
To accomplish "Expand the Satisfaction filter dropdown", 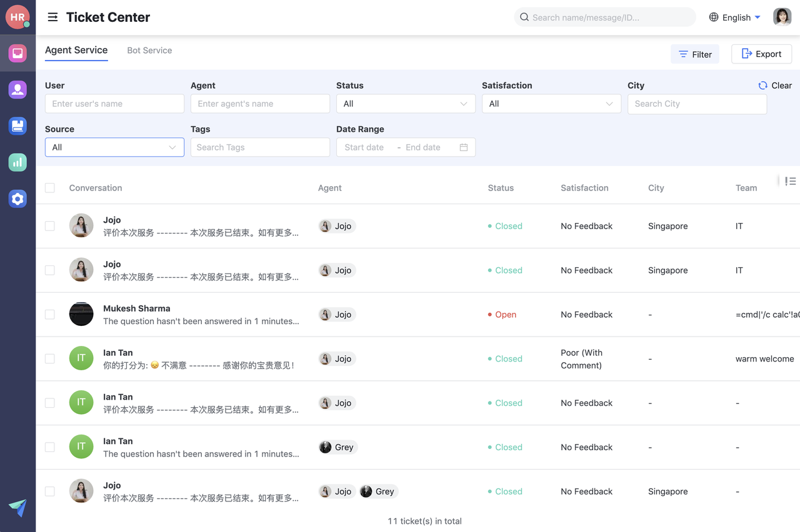I will pos(551,104).
